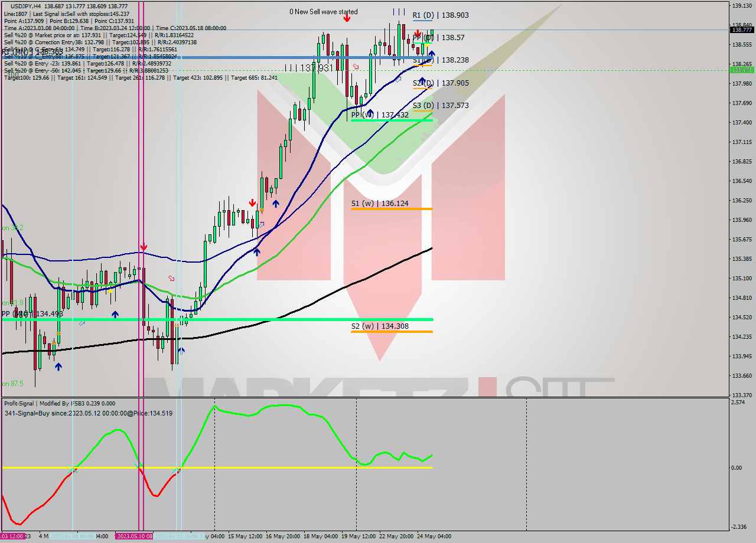Click the '341-Signal=Buy since:2023.05.12' indicator text
Viewport: 756px width, 543px height.
pos(88,413)
